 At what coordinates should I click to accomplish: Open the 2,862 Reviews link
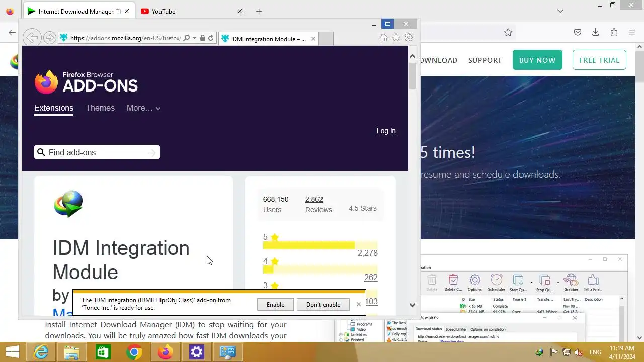(318, 204)
